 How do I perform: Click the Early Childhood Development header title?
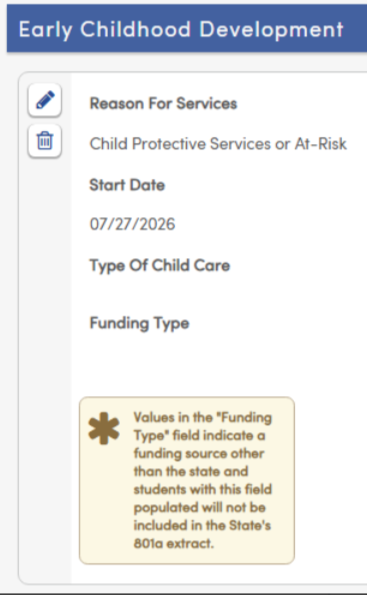click(x=181, y=29)
